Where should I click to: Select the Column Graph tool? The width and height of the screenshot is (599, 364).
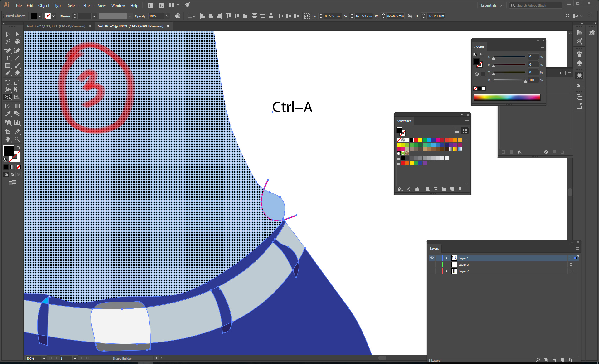pos(17,123)
